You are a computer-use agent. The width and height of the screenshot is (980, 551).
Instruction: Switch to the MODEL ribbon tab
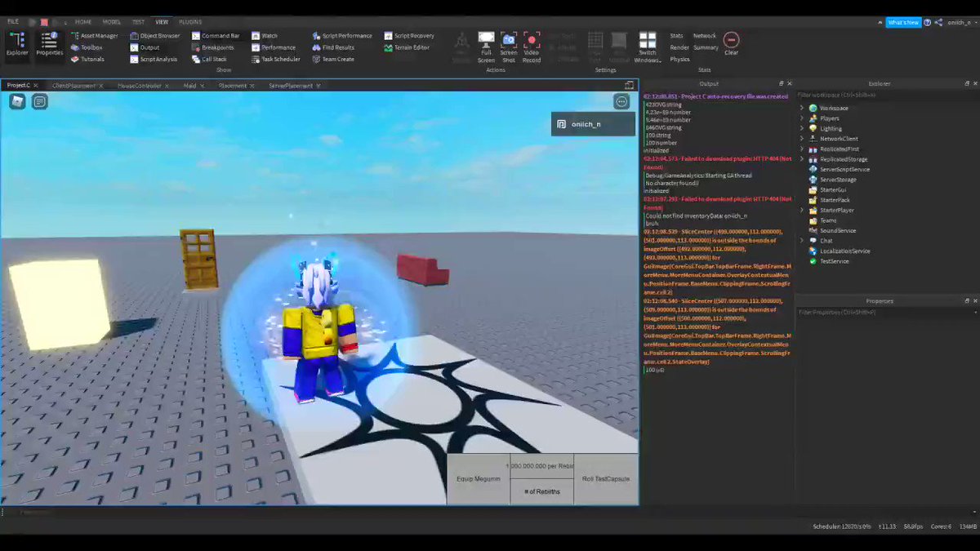(x=111, y=22)
